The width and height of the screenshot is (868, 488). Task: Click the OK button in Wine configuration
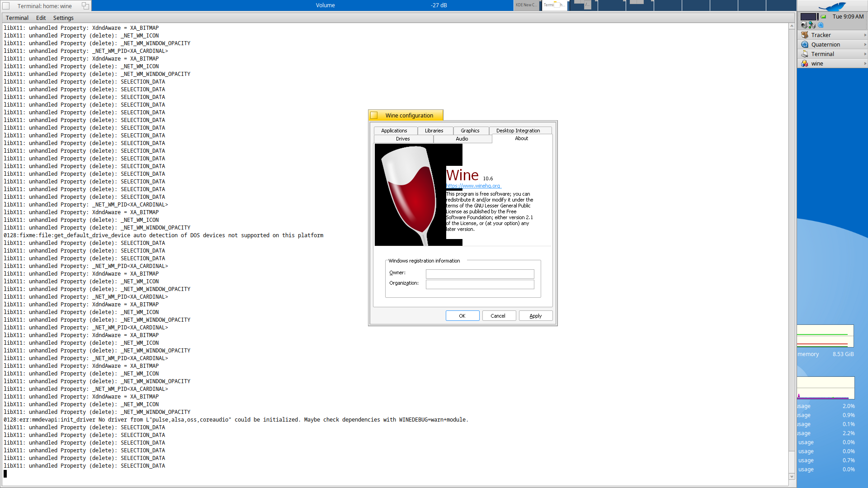pyautogui.click(x=462, y=316)
